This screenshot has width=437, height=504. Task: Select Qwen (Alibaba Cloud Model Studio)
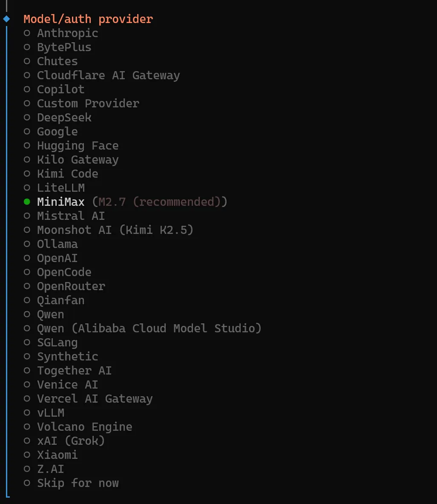(149, 328)
